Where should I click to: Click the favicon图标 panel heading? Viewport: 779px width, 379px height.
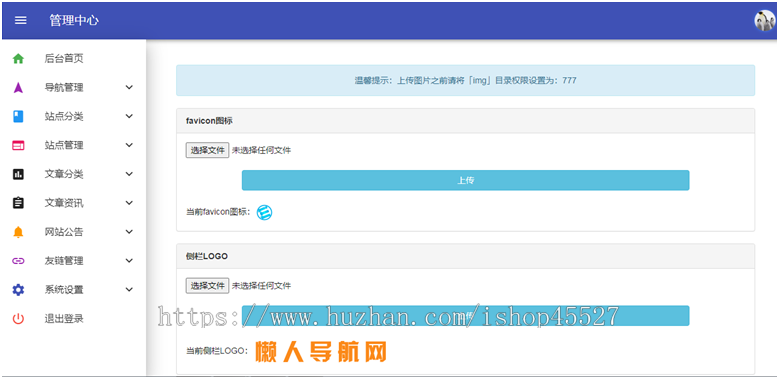(209, 121)
